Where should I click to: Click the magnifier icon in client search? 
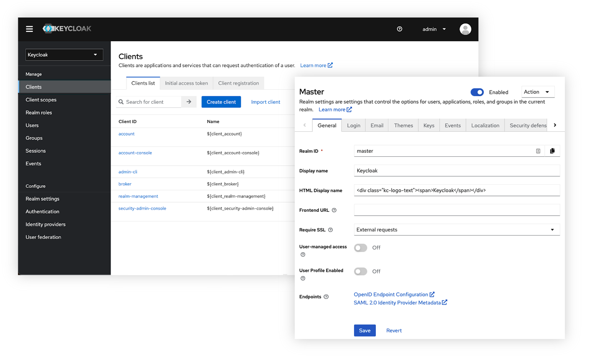[x=121, y=102]
